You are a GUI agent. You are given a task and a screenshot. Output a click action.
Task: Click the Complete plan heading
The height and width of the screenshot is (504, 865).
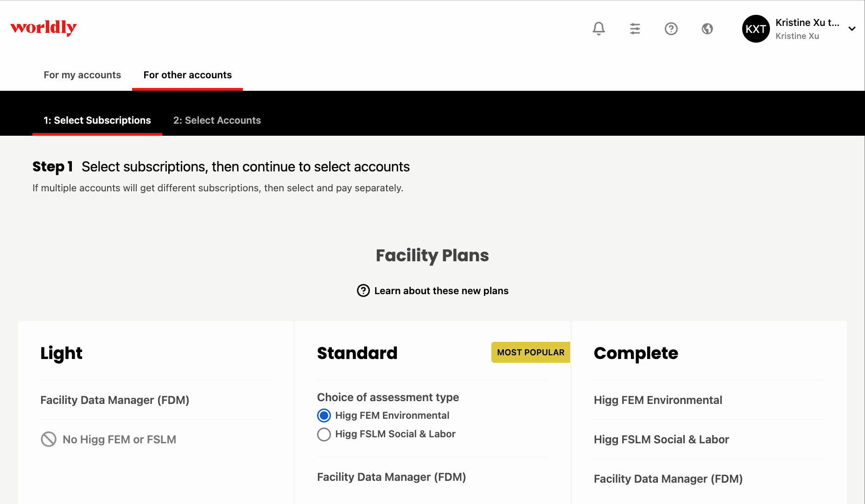point(636,353)
